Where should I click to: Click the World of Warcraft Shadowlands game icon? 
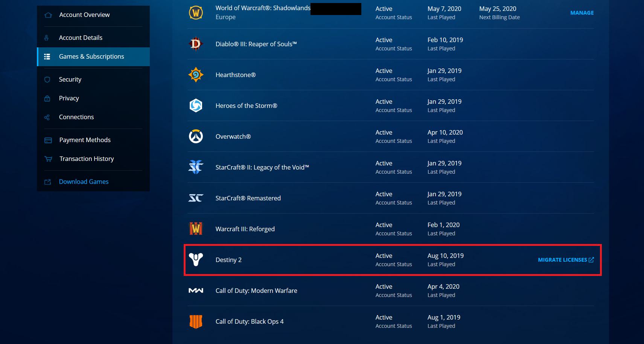click(196, 13)
